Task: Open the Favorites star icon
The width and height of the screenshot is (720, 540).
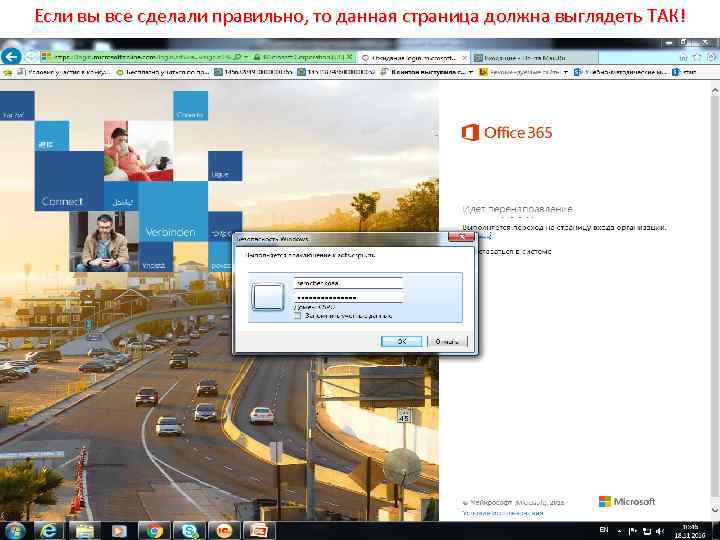Action: click(x=698, y=57)
